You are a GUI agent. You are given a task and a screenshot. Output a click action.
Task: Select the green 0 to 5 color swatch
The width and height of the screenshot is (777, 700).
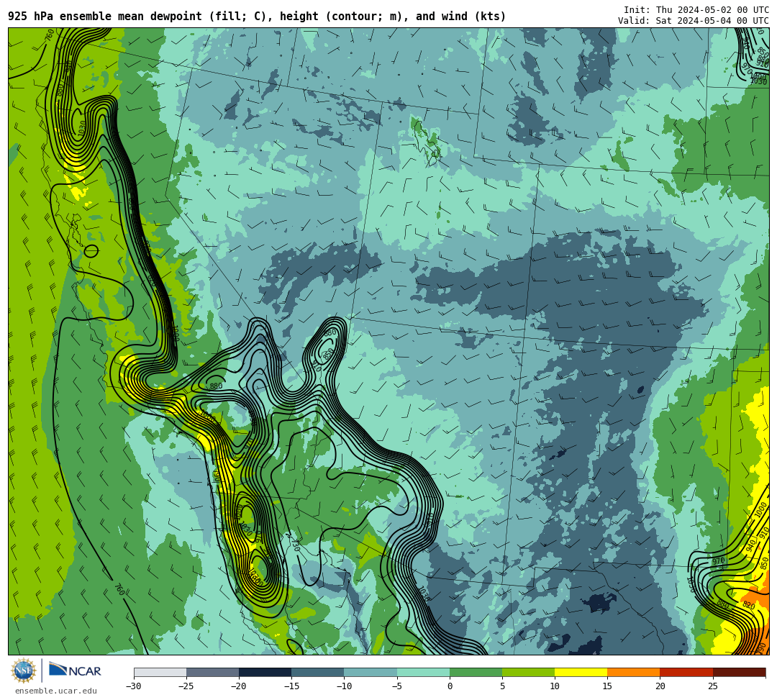pyautogui.click(x=476, y=672)
